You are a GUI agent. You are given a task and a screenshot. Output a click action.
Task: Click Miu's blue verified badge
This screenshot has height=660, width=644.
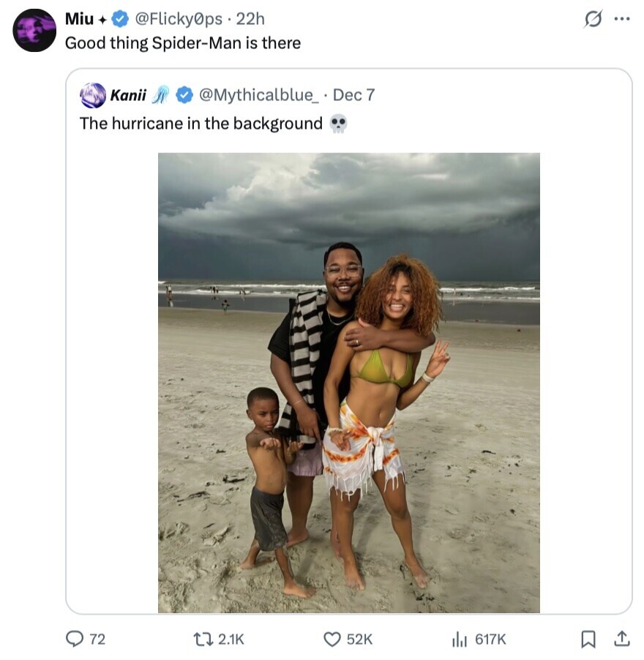(119, 18)
